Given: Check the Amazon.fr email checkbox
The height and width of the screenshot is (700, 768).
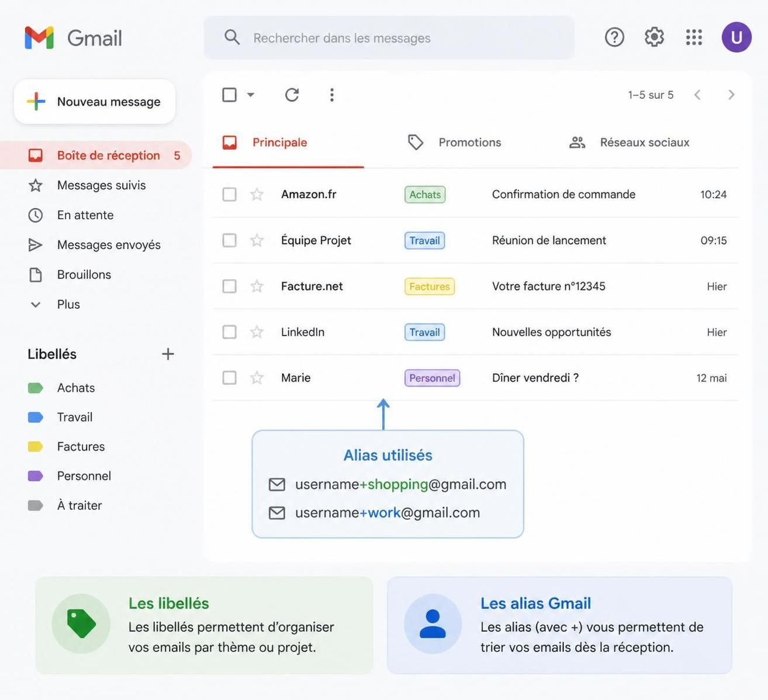Looking at the screenshot, I should pyautogui.click(x=230, y=194).
